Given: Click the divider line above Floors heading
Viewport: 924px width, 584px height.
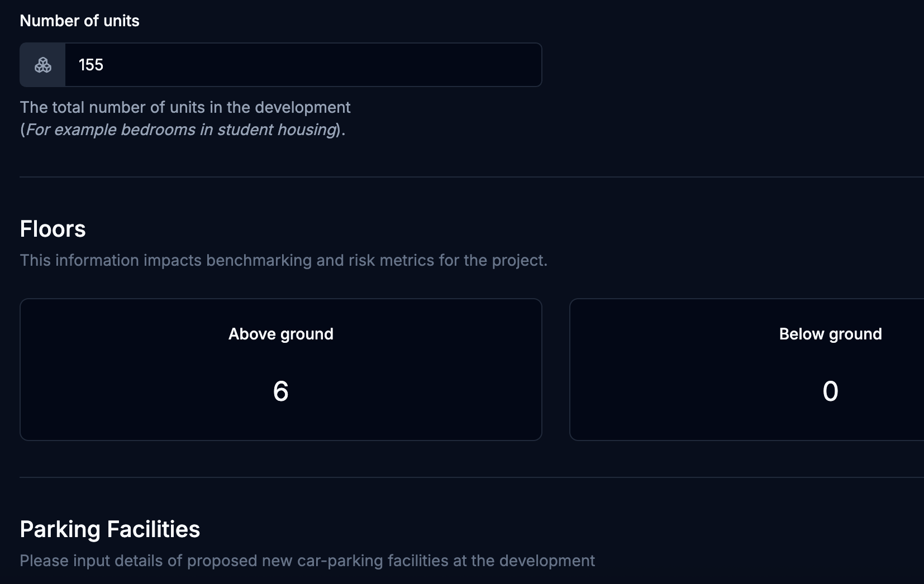Looking at the screenshot, I should [471, 177].
